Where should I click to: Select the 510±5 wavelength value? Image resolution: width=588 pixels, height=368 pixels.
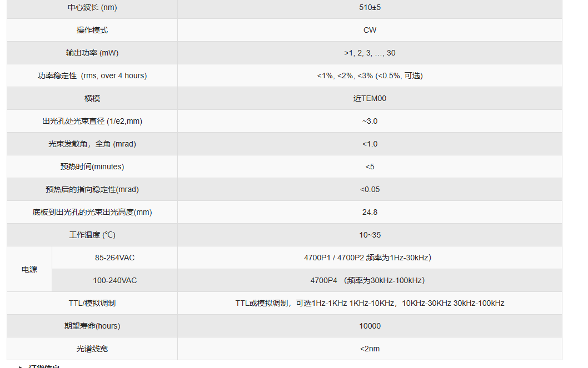point(370,7)
